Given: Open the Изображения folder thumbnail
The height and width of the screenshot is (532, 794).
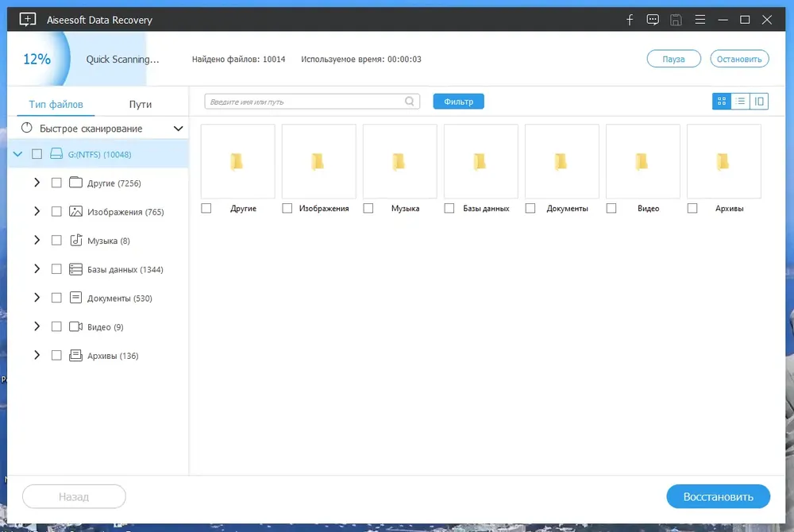Looking at the screenshot, I should coord(318,161).
